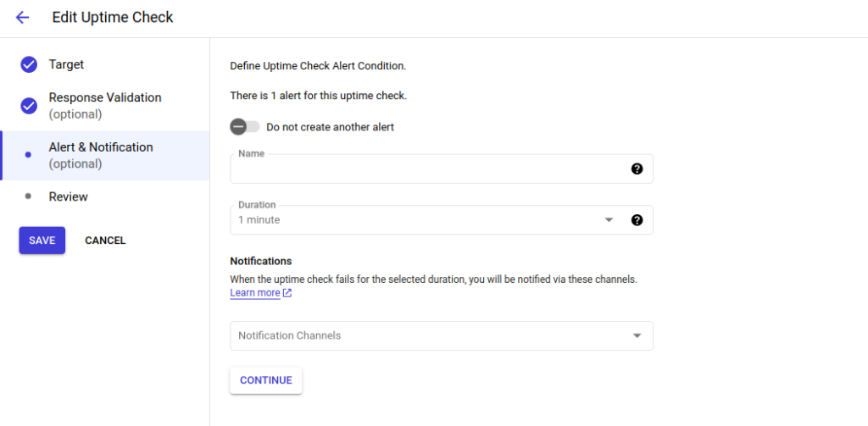868x426 pixels.
Task: Expand the Notification Channels dropdown
Action: (x=441, y=335)
